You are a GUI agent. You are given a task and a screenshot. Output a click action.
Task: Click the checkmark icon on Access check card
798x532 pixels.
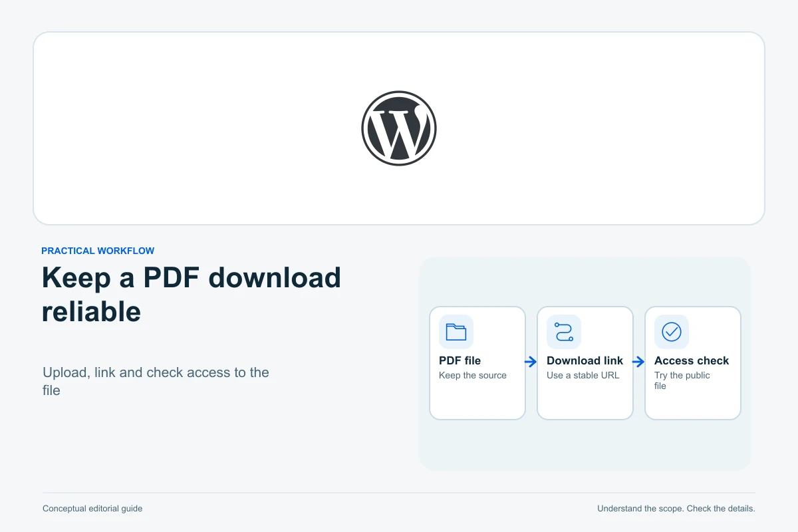[x=672, y=332]
